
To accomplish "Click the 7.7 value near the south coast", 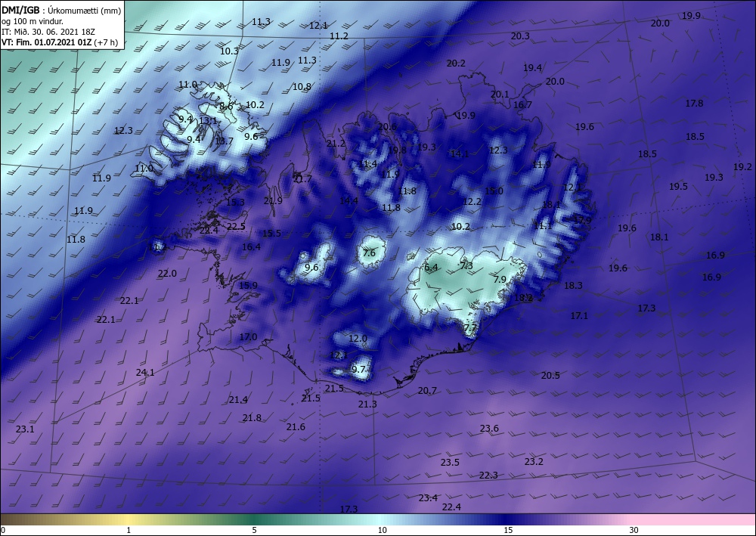I will 469,328.
